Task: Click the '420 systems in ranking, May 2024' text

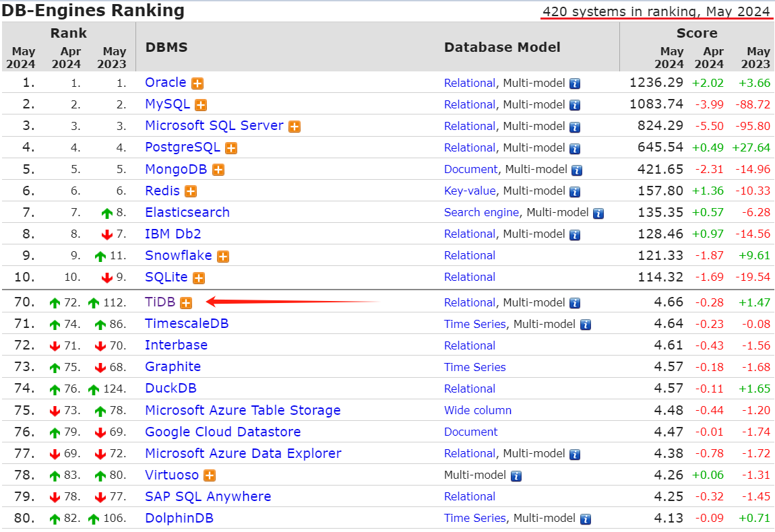Action: pos(656,11)
